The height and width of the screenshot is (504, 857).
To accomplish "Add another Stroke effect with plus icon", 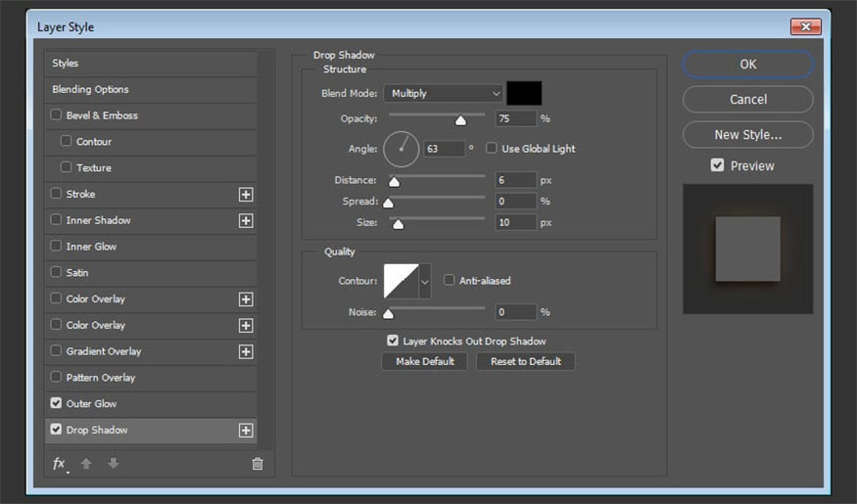I will [246, 195].
